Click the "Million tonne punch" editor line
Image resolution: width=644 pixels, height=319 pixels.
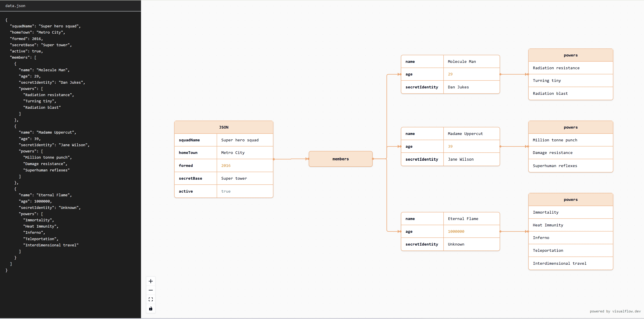[47, 157]
